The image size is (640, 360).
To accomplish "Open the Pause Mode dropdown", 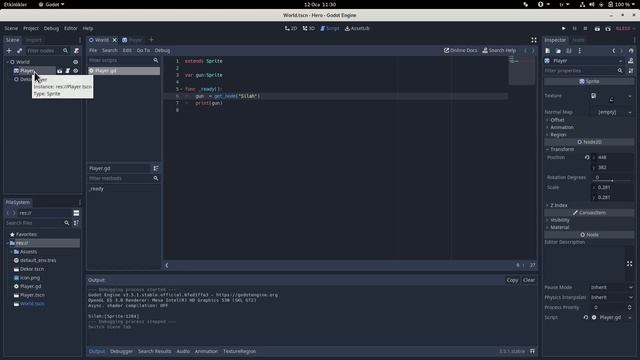I will click(x=611, y=287).
